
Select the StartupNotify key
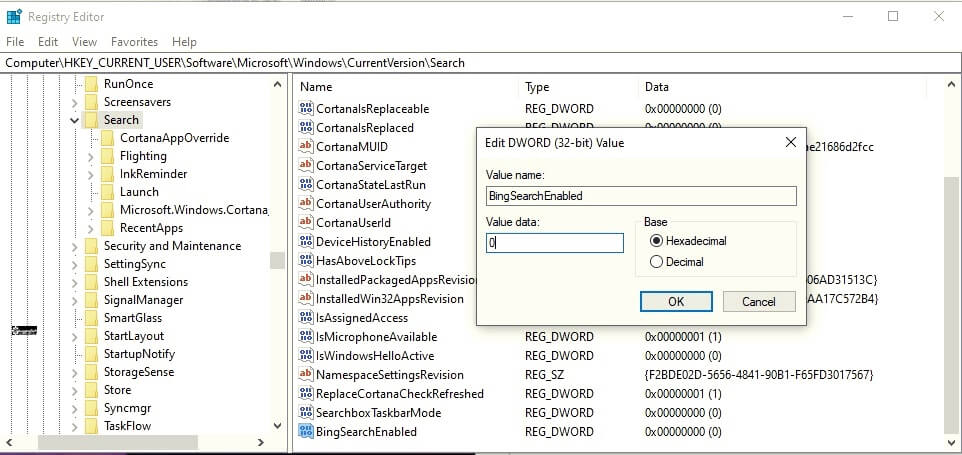[x=139, y=354]
